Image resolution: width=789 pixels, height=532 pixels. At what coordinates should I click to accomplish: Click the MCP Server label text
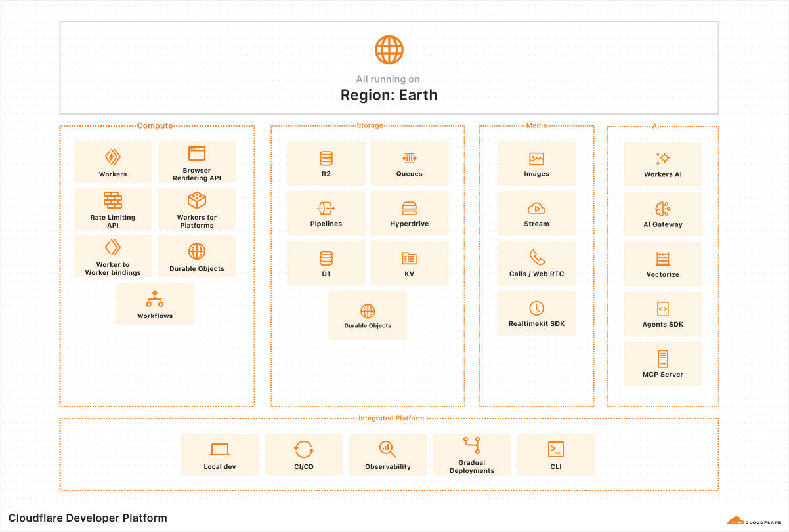[663, 375]
